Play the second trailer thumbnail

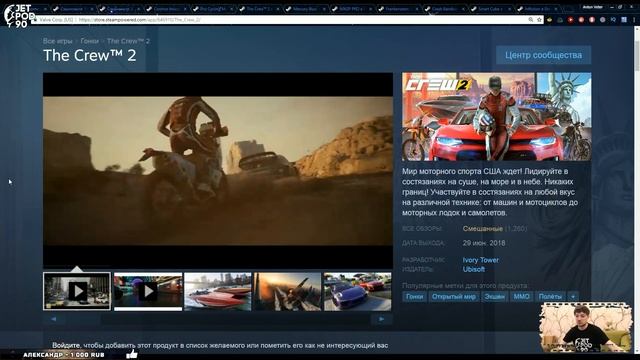148,291
